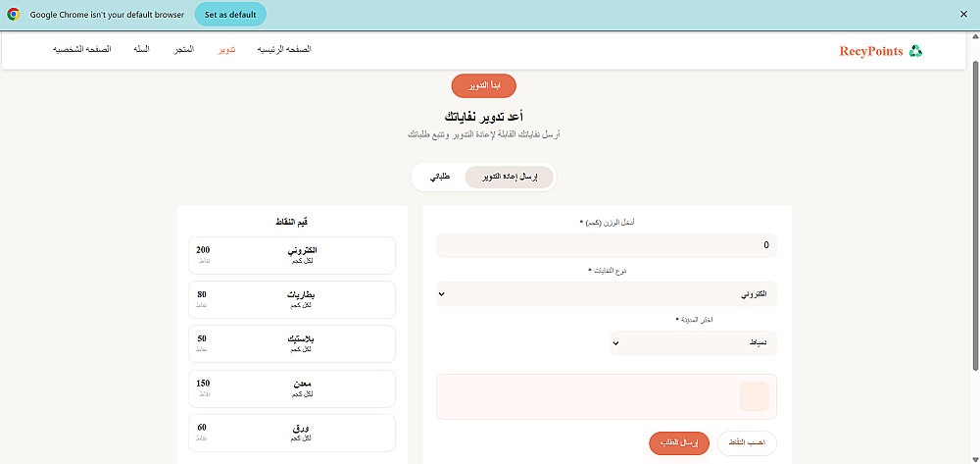
Task: Click قيم النقاط heading
Action: pos(292,222)
